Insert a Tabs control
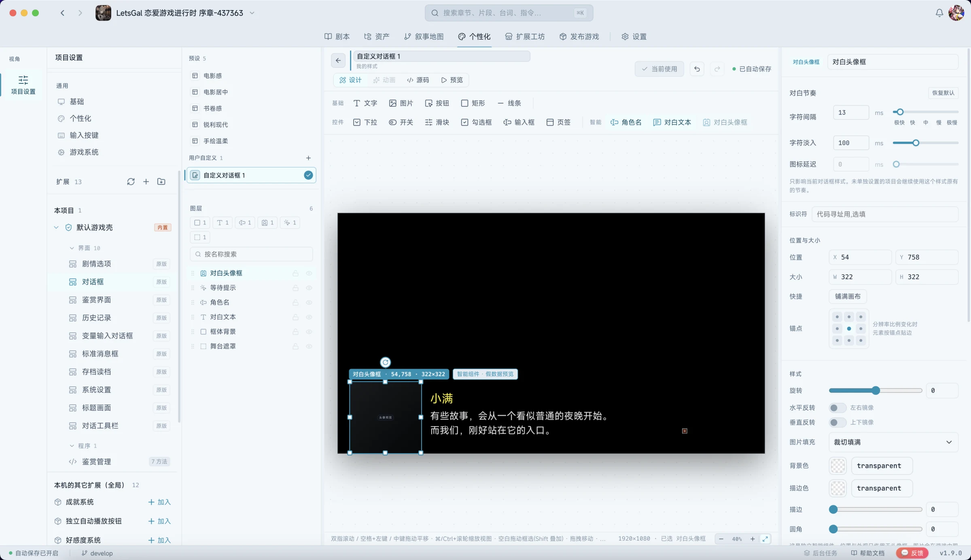Viewport: 971px width, 560px height. point(558,122)
